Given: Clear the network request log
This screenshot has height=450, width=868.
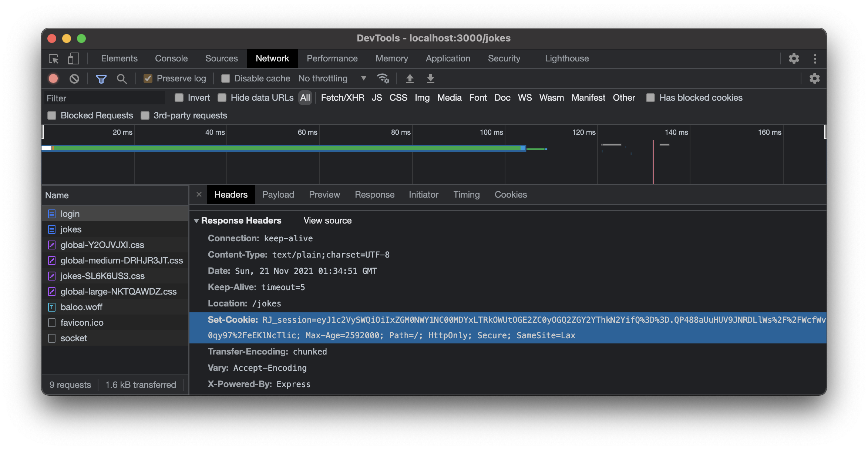Looking at the screenshot, I should 74,78.
